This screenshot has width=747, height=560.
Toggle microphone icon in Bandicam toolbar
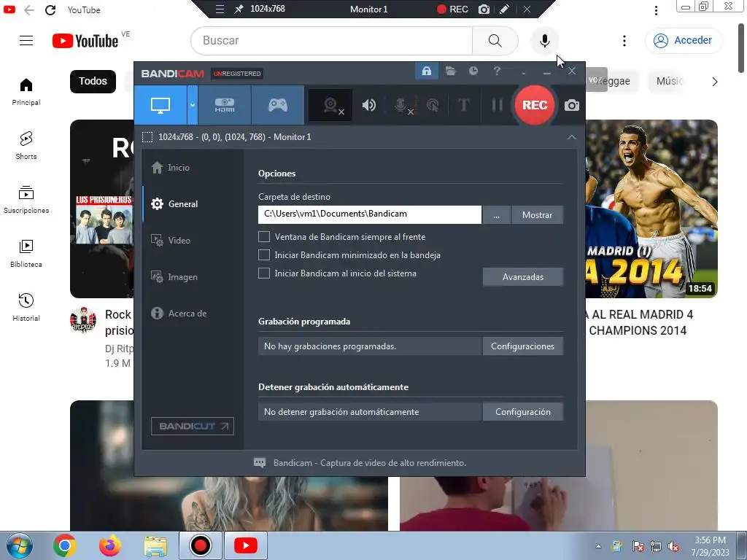point(403,105)
